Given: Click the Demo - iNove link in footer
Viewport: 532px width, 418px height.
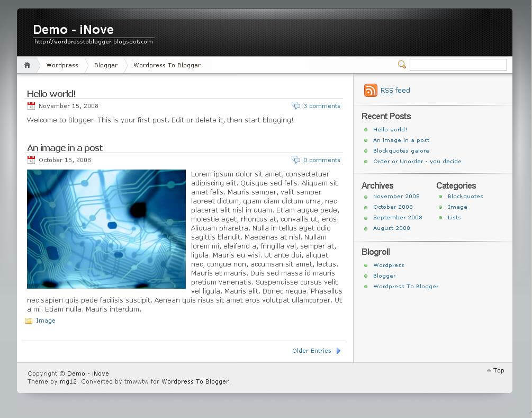Looking at the screenshot, I should (x=88, y=373).
